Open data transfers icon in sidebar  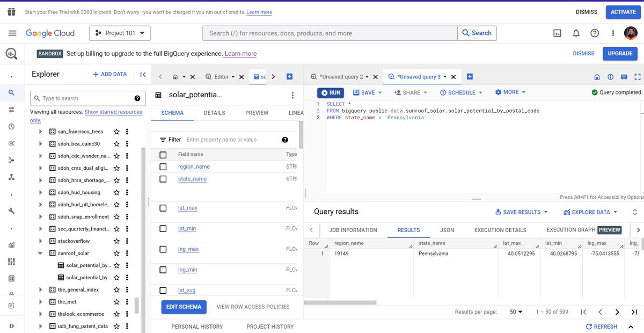coord(12,110)
